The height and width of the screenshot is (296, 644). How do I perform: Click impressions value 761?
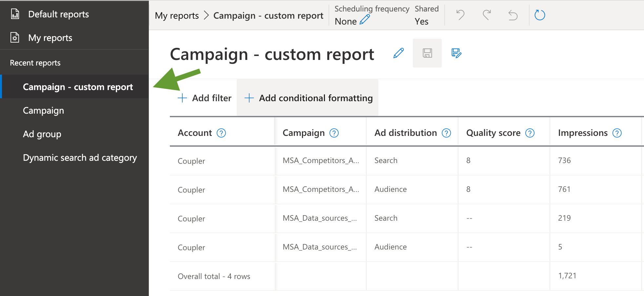click(x=564, y=189)
